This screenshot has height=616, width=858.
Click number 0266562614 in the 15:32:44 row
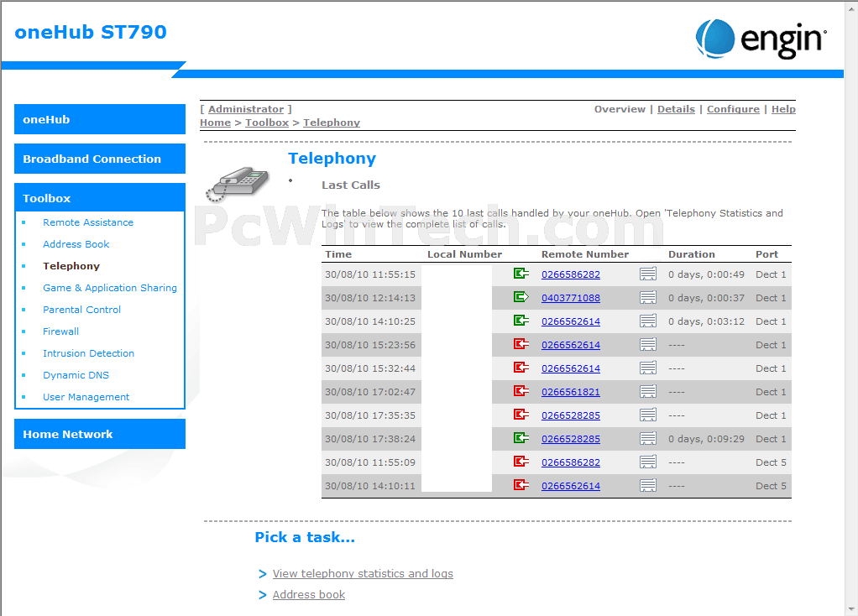pyautogui.click(x=571, y=368)
